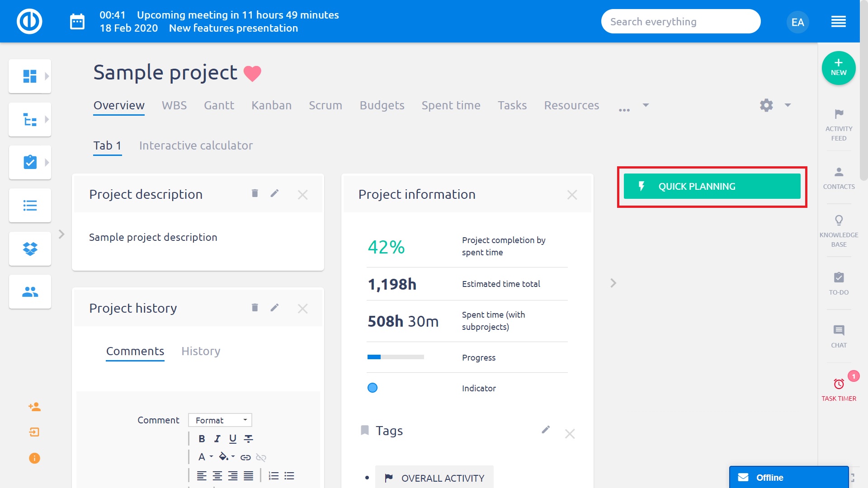
Task: Collapse the right column chevron
Action: (613, 283)
